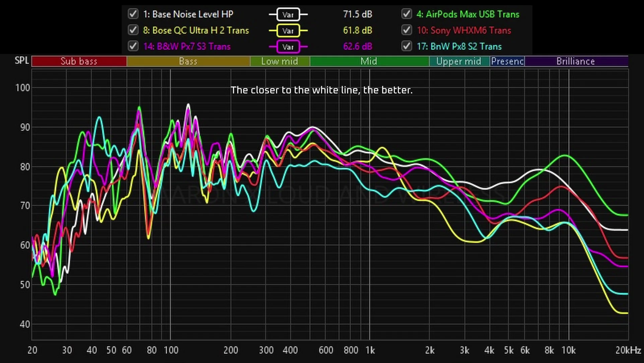Click the Sub bass frequency band label
The width and height of the screenshot is (644, 363).
79,61
